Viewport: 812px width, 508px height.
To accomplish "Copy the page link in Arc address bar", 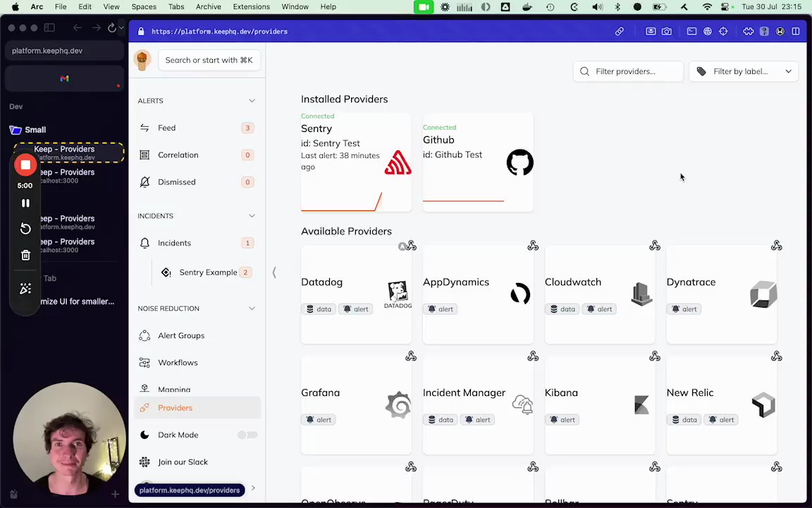I will click(620, 32).
